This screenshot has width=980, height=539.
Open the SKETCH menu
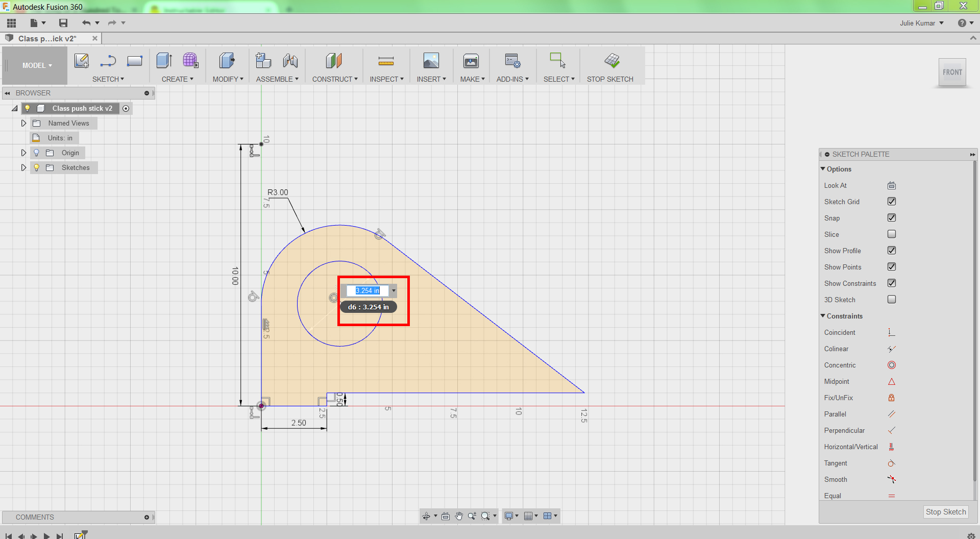[x=108, y=79]
